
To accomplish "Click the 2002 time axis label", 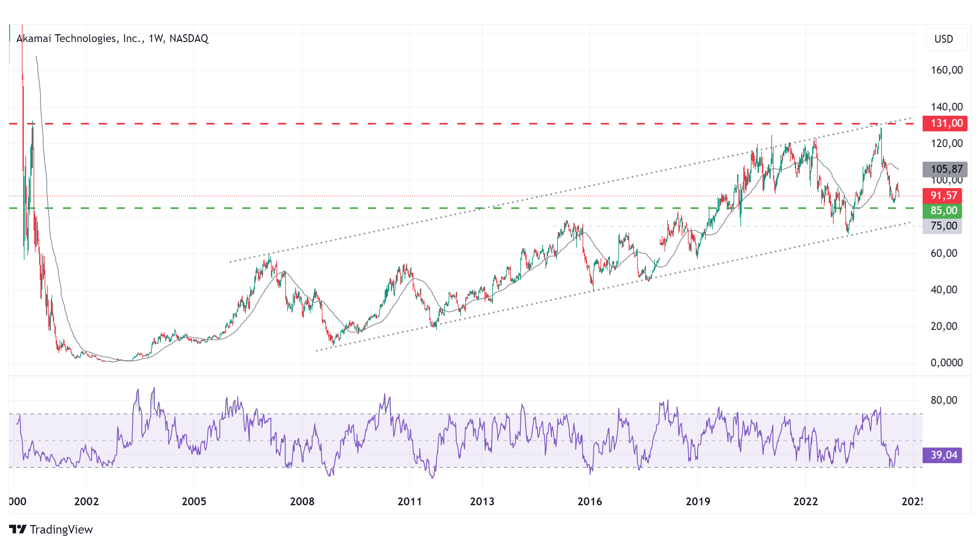I will 86,502.
